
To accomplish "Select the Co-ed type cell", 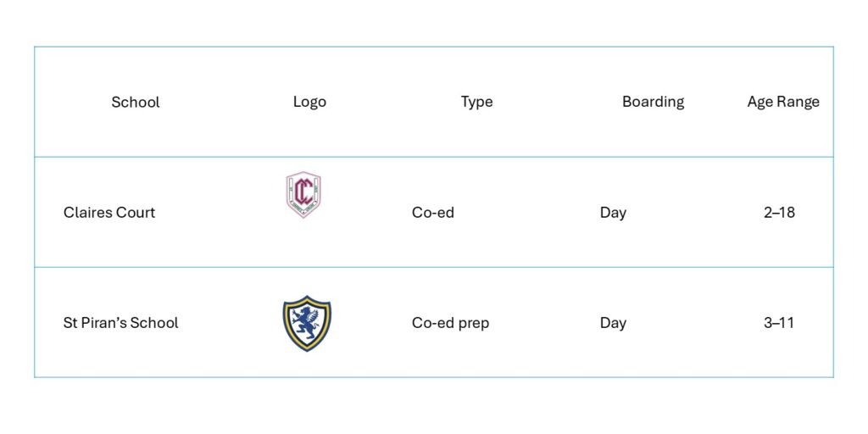I will point(433,213).
